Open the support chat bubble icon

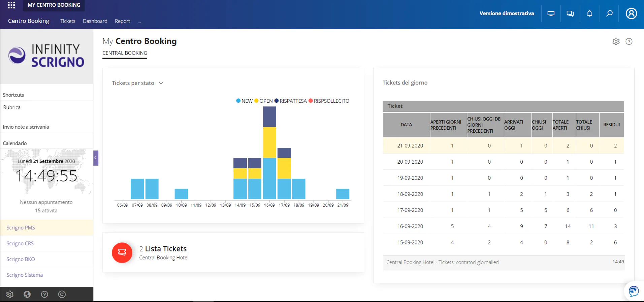[634, 291]
